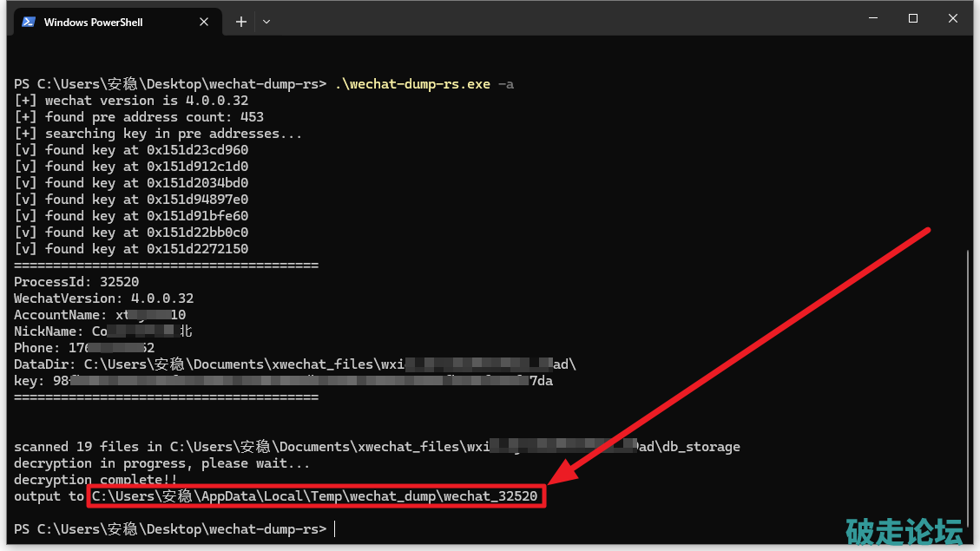Minimize the terminal window
980x551 pixels.
[x=872, y=18]
